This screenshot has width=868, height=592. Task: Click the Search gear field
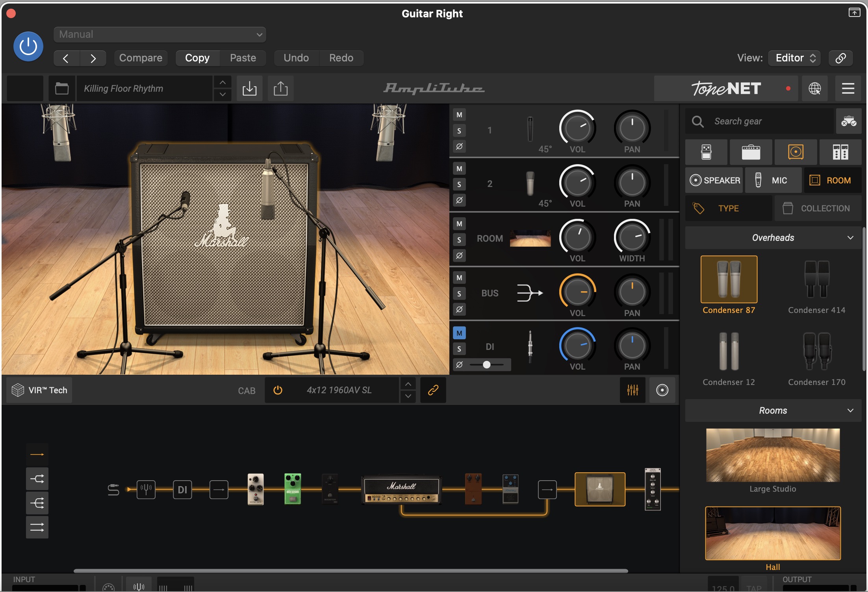pyautogui.click(x=760, y=121)
